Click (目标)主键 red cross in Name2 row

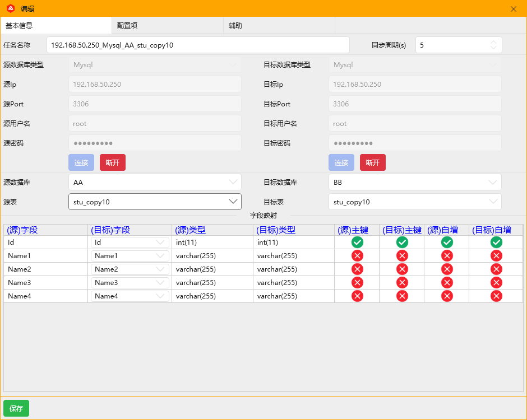402,269
